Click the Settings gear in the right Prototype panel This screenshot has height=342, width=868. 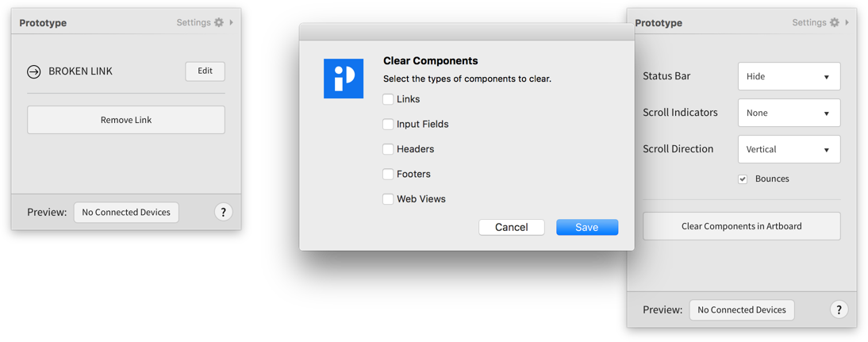pos(835,22)
